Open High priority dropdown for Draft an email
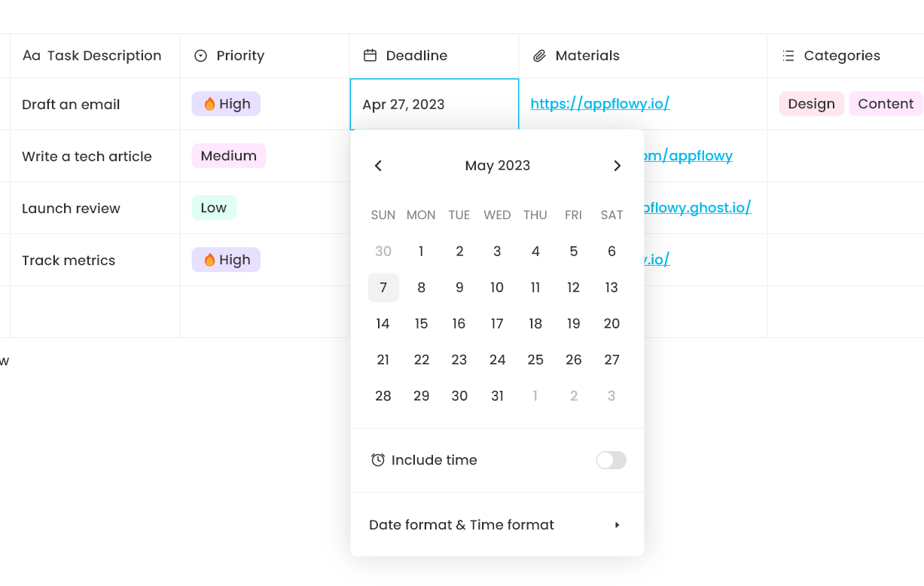This screenshot has width=924, height=586. click(226, 104)
